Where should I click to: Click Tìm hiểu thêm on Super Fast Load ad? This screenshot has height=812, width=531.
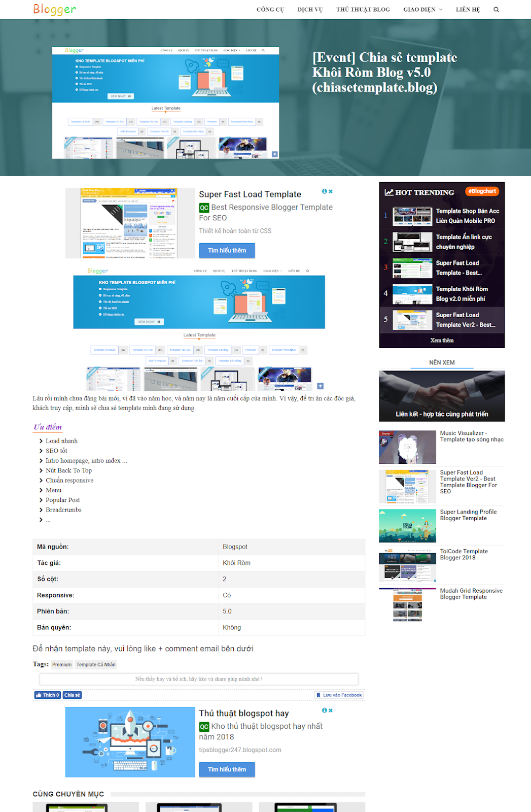coord(227,250)
